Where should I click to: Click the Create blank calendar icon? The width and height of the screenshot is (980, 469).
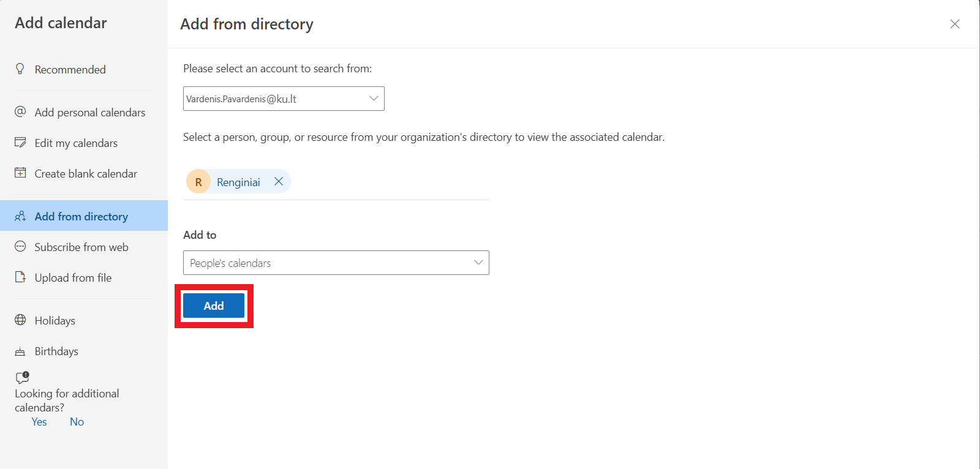click(20, 173)
